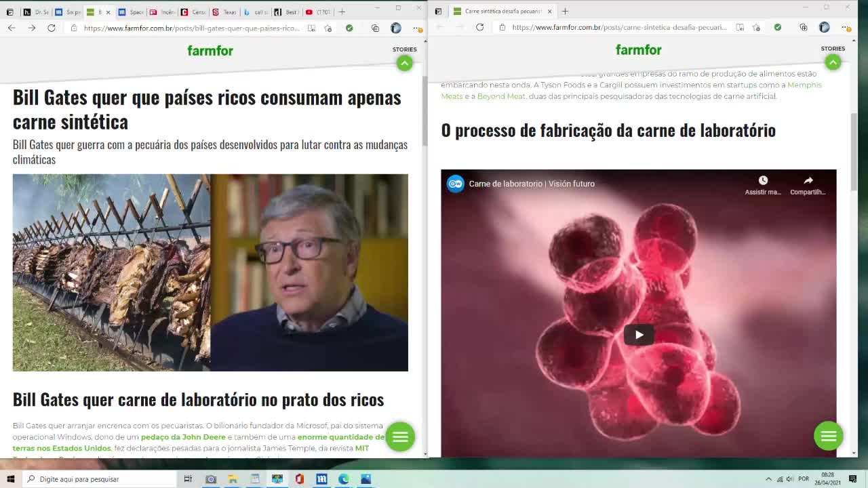This screenshot has width=868, height=488.
Task: Click the left browser address bar URL
Action: tap(192, 28)
